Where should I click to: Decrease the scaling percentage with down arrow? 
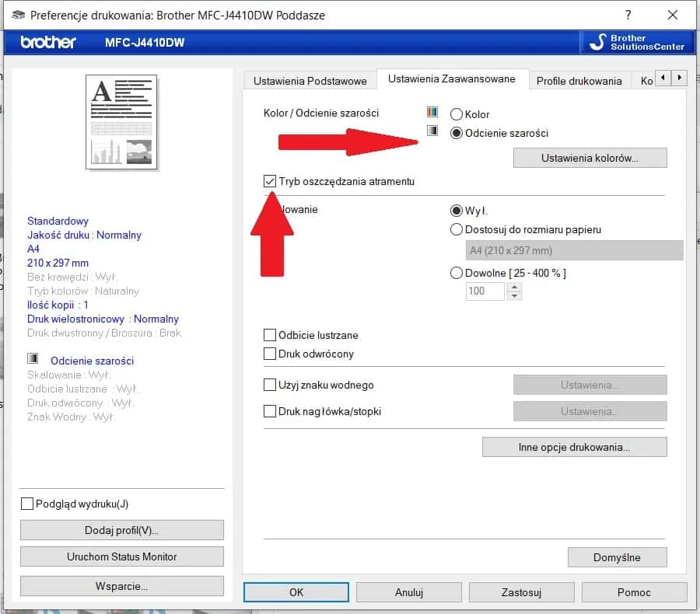[x=513, y=295]
